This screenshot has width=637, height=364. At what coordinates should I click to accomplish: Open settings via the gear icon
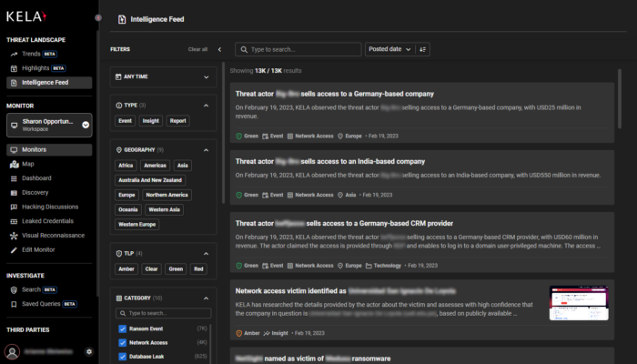pos(89,352)
